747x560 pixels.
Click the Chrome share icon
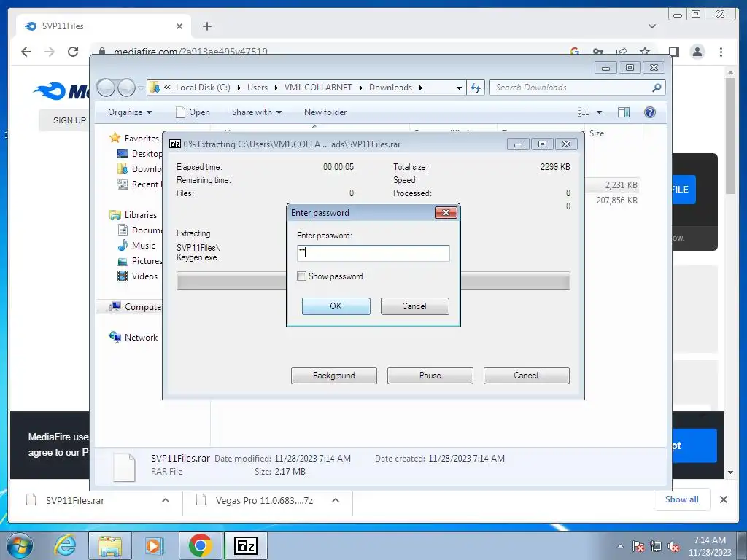click(622, 52)
